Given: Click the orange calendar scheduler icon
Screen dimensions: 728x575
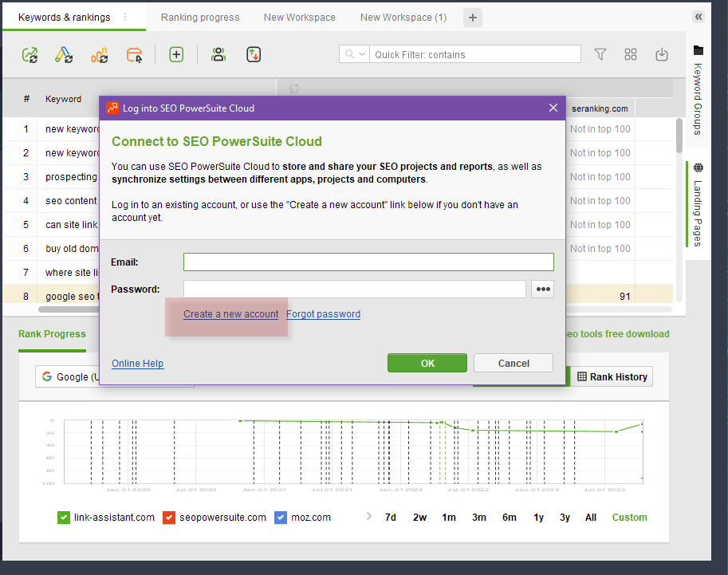Looking at the screenshot, I should click(x=135, y=55).
